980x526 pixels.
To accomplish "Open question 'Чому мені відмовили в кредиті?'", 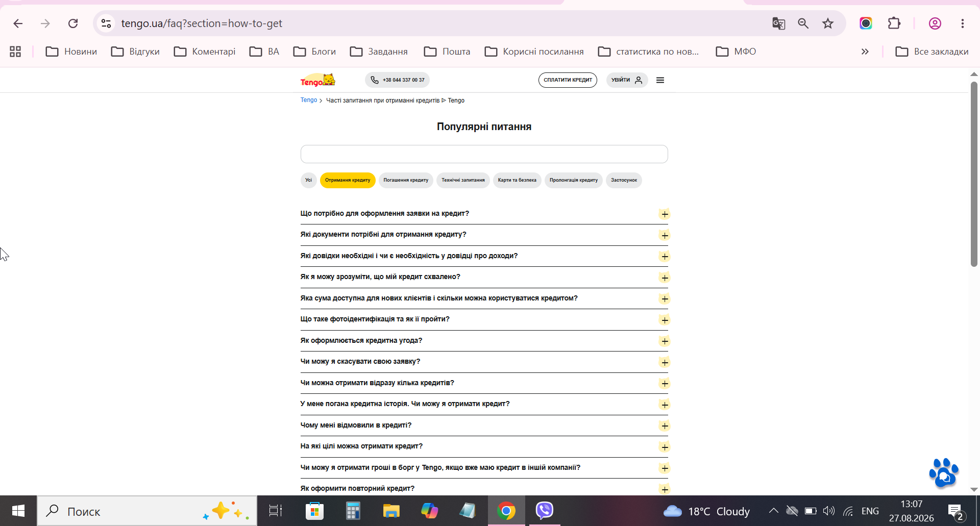I will pos(484,425).
